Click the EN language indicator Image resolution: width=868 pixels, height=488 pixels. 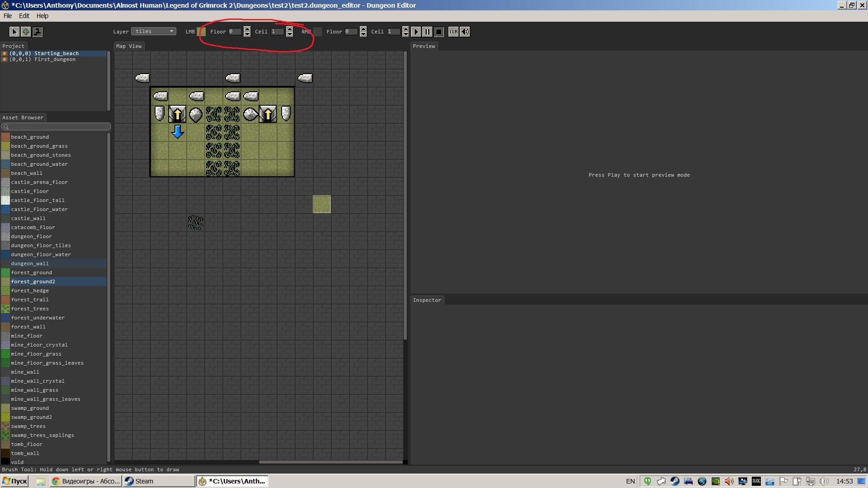(630, 481)
